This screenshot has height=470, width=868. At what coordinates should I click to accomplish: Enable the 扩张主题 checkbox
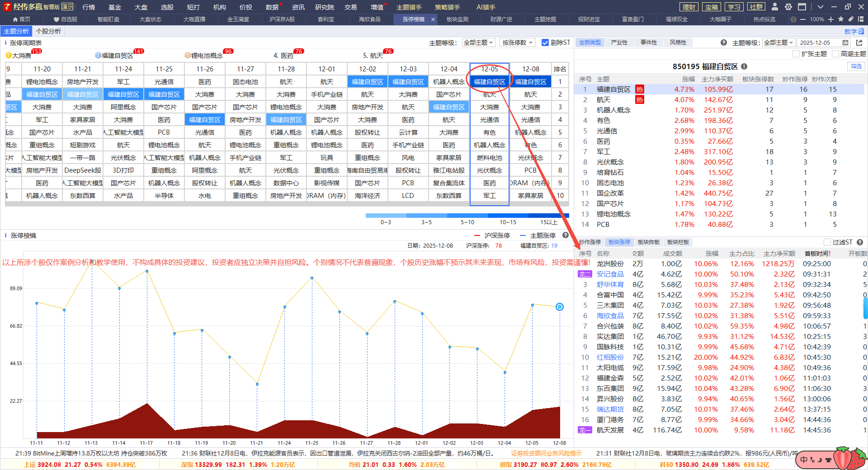tap(796, 54)
